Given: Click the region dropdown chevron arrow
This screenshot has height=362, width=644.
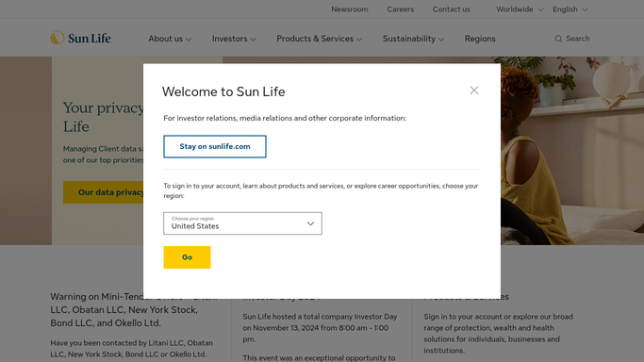Looking at the screenshot, I should pos(310,223).
